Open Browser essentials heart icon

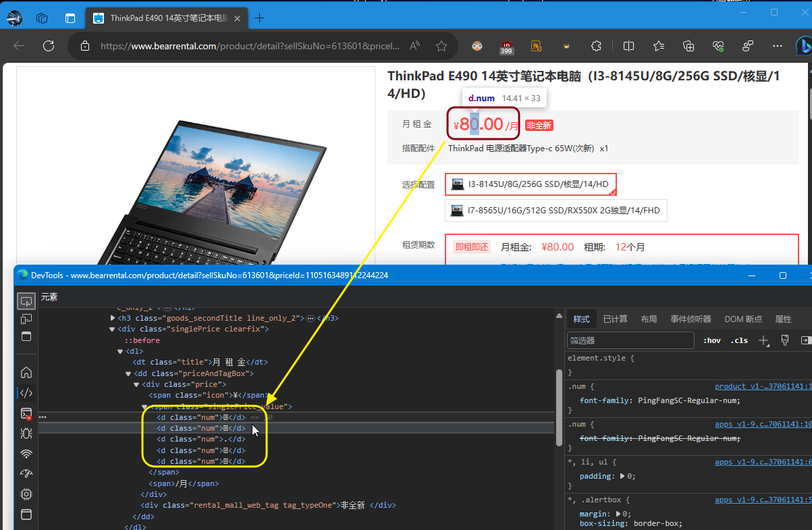718,46
